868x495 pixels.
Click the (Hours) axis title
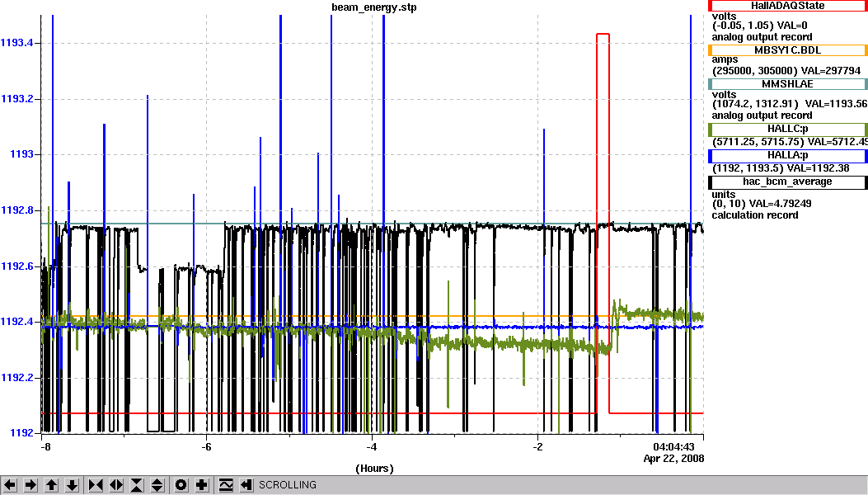(x=374, y=469)
